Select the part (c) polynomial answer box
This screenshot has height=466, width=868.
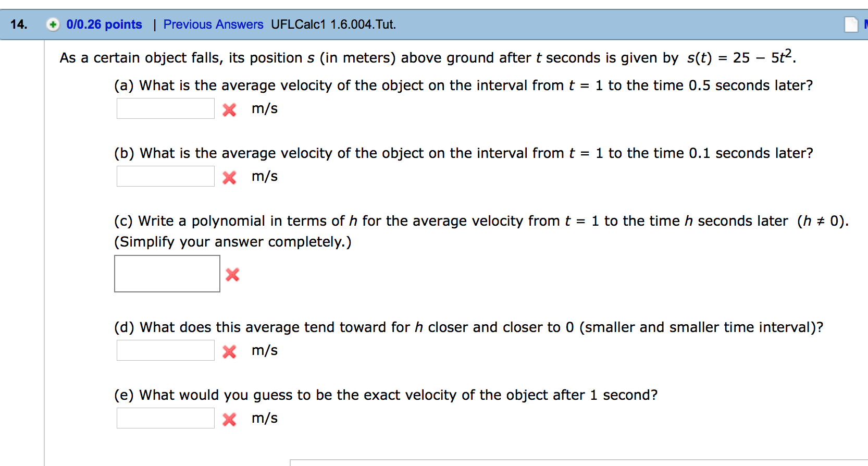click(167, 274)
